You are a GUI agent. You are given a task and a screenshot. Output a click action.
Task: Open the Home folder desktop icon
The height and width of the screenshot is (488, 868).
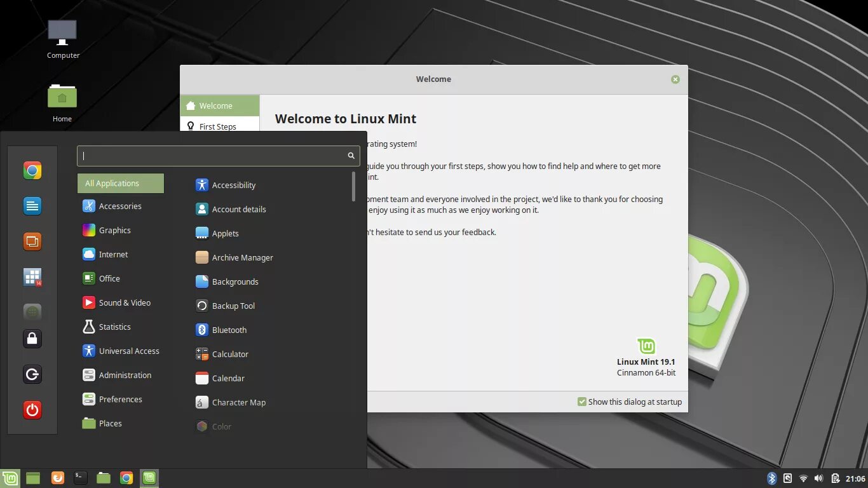tap(62, 103)
